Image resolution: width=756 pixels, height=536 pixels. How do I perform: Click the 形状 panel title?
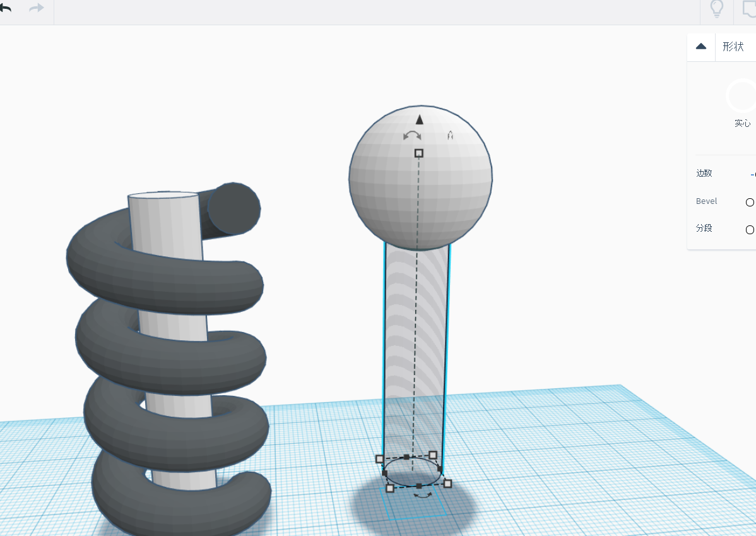[733, 47]
